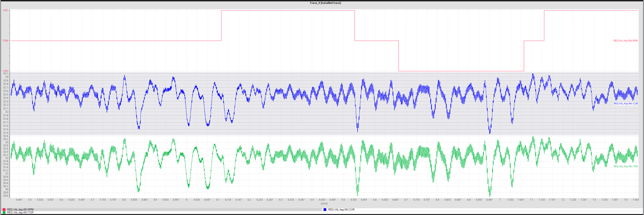Click the 1787 value on RPM axis
This screenshot has height=215, width=644.
(5, 10)
